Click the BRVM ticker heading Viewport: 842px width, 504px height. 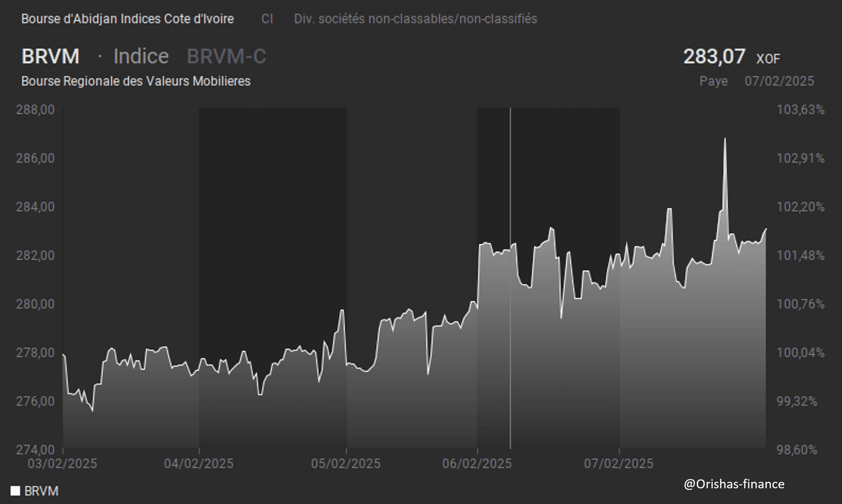tap(50, 56)
